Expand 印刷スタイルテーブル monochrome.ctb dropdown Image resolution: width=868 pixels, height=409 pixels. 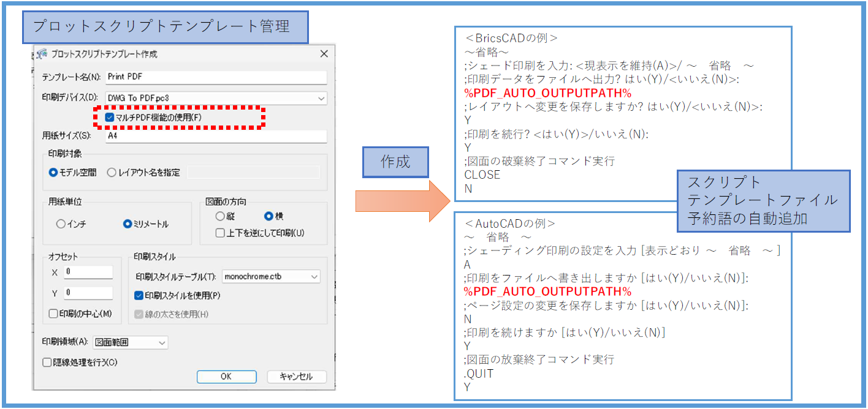pos(314,277)
